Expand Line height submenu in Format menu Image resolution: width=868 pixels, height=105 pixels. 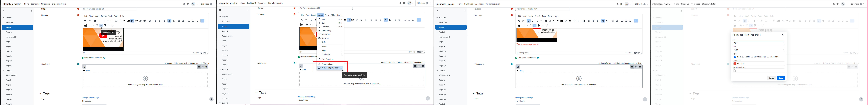pyautogui.click(x=330, y=54)
